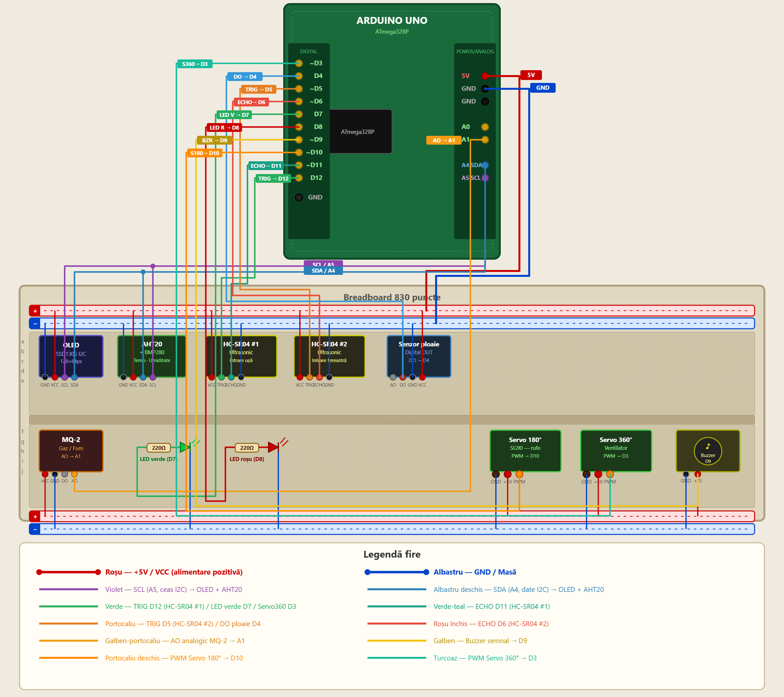Click the 'Portocaliu deschis — PWM Servo 180°' legend text
Screen dimensions: 784x697
point(174,658)
